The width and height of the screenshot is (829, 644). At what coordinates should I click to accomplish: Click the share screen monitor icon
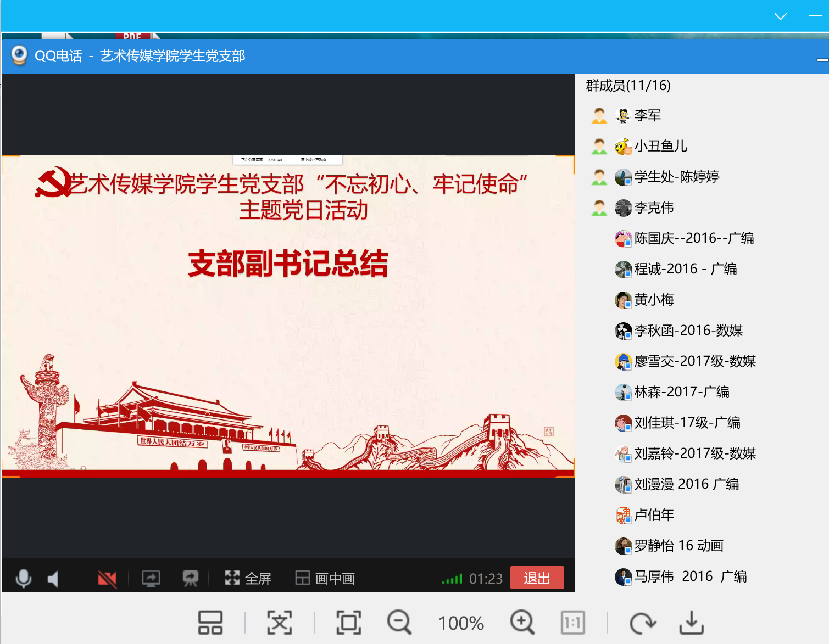click(151, 578)
